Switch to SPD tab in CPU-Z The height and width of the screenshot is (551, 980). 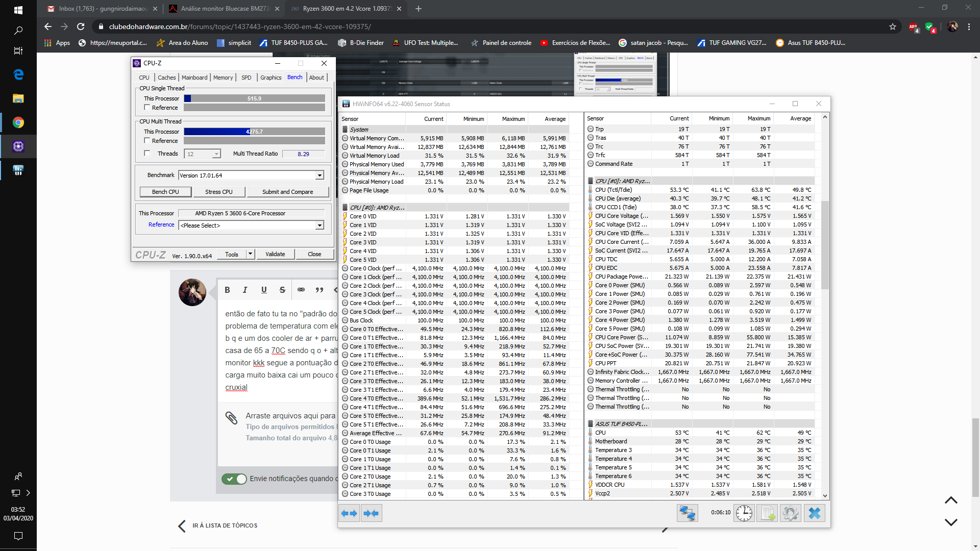coord(247,78)
